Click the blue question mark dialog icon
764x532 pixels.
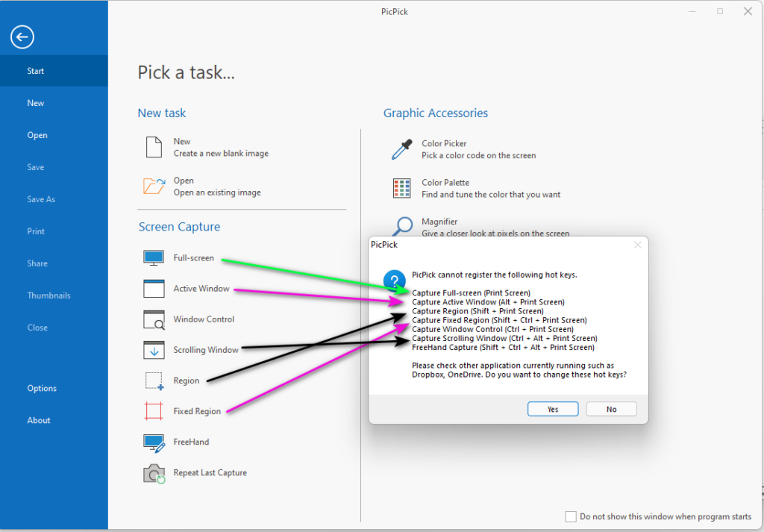pos(394,280)
